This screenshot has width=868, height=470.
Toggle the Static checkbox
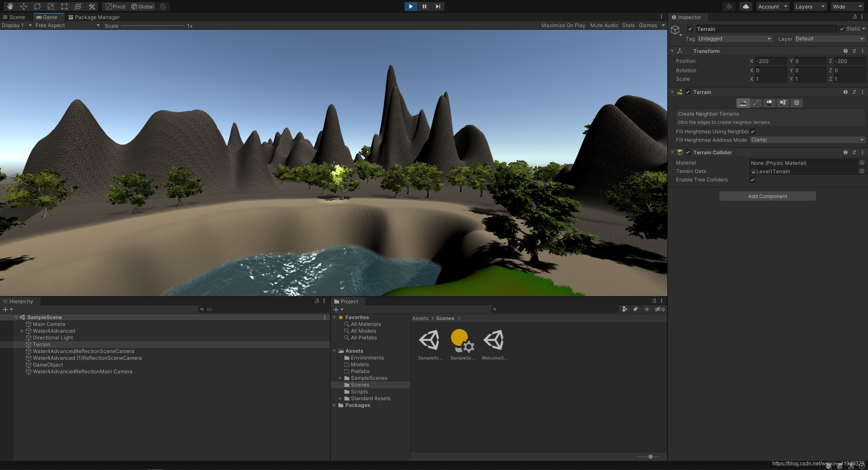pyautogui.click(x=842, y=29)
